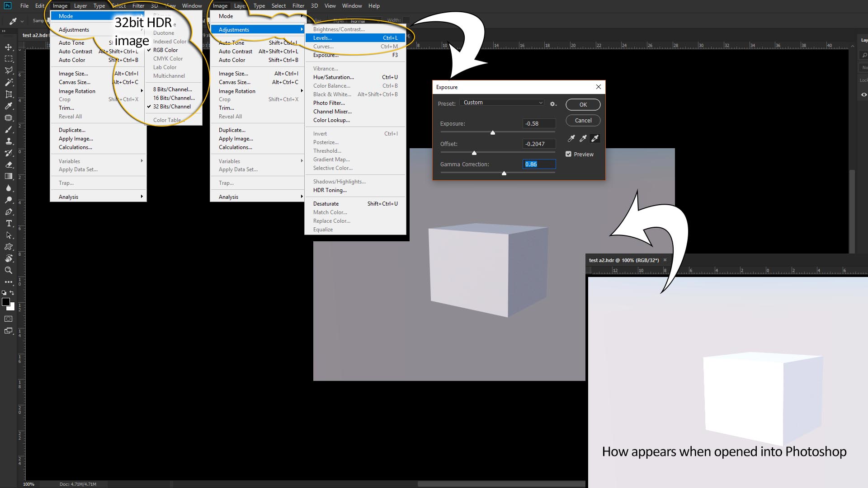Change the screen mode icon

[9, 331]
